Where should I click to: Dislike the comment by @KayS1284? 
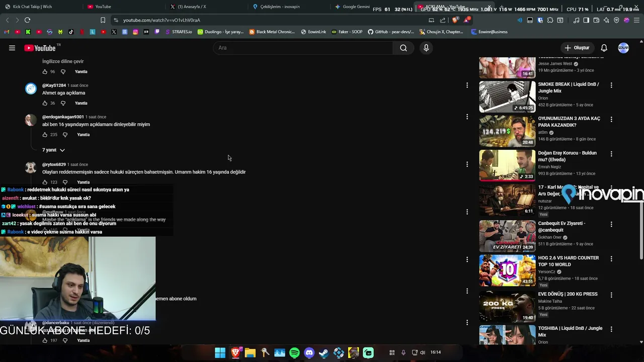point(63,103)
